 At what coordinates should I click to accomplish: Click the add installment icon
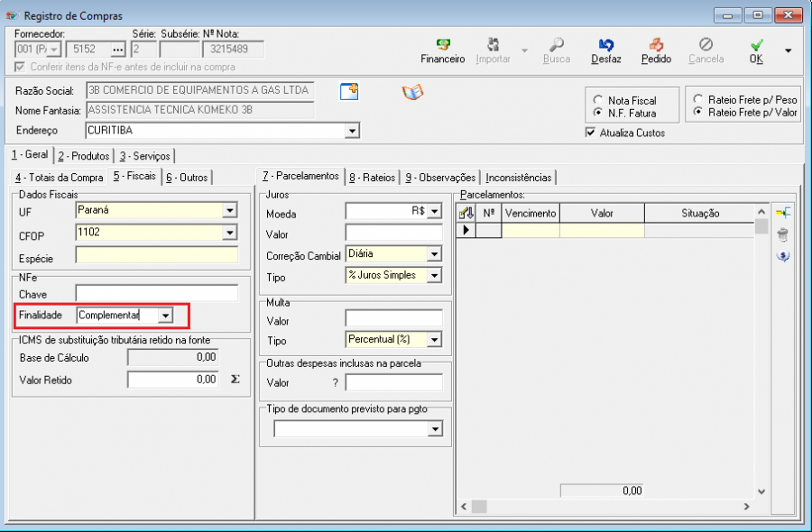click(x=782, y=213)
